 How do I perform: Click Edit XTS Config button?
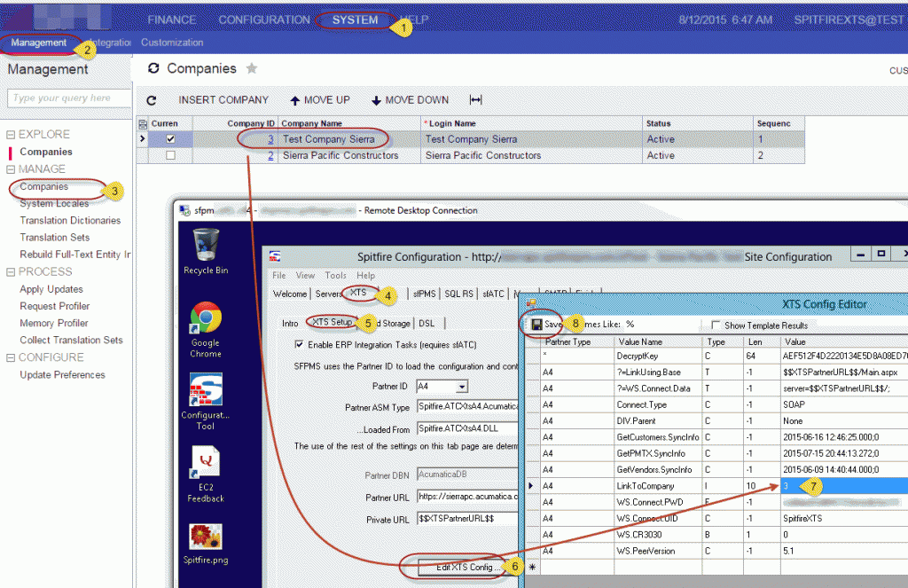[468, 567]
